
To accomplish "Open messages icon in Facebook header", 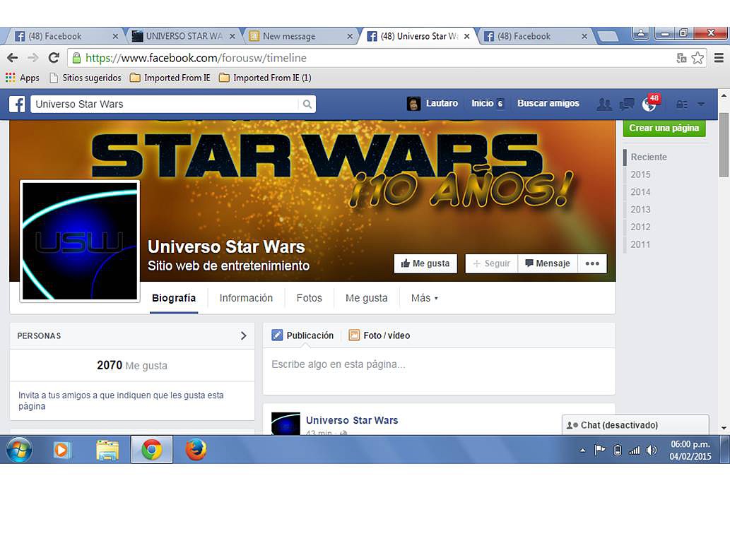I will click(x=627, y=105).
